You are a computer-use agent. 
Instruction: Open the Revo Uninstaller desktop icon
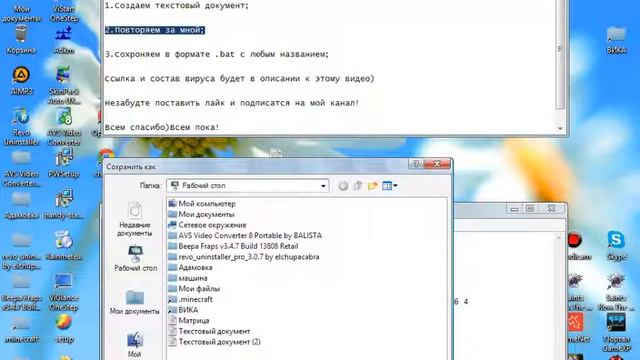21,127
